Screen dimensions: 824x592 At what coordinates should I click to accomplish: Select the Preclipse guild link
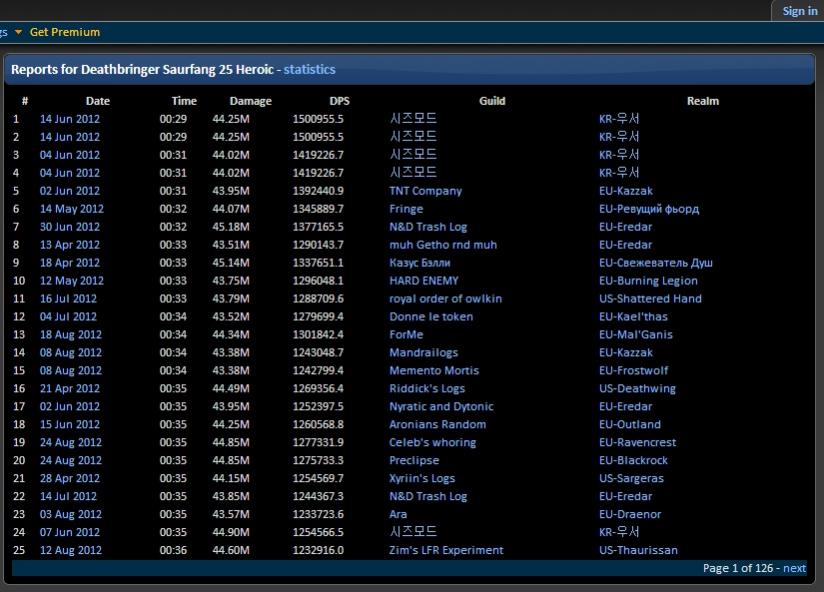click(414, 461)
